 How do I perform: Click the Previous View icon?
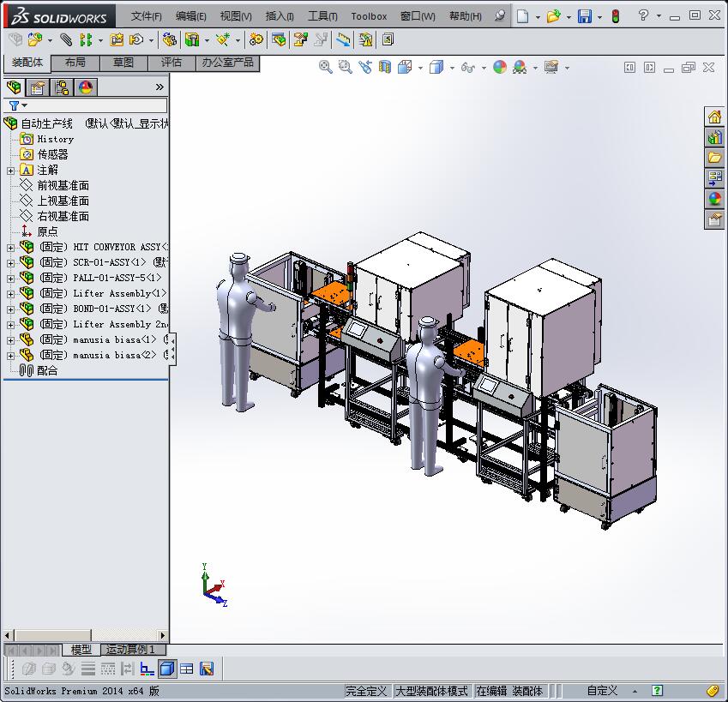tap(365, 67)
